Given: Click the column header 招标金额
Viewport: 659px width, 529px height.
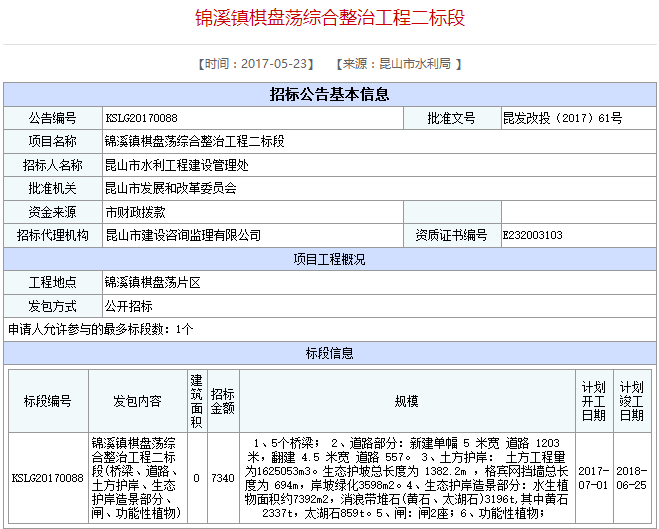Looking at the screenshot, I should tap(223, 401).
